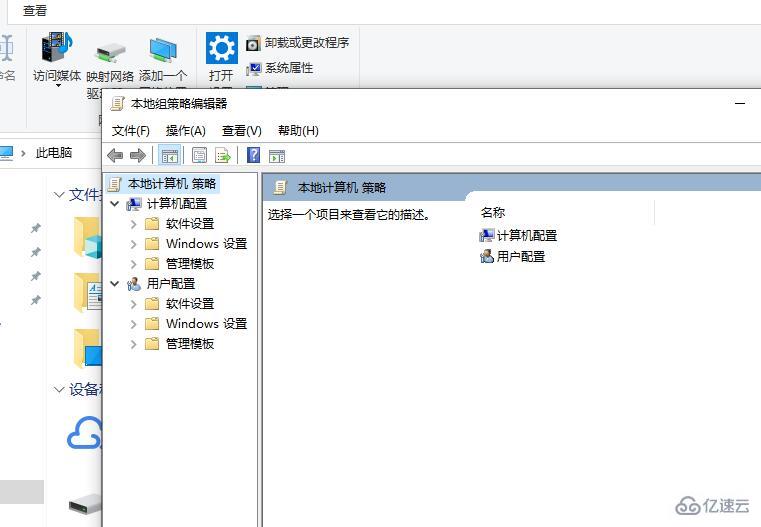Click the 用户配置 user icon in tree

pos(134,284)
